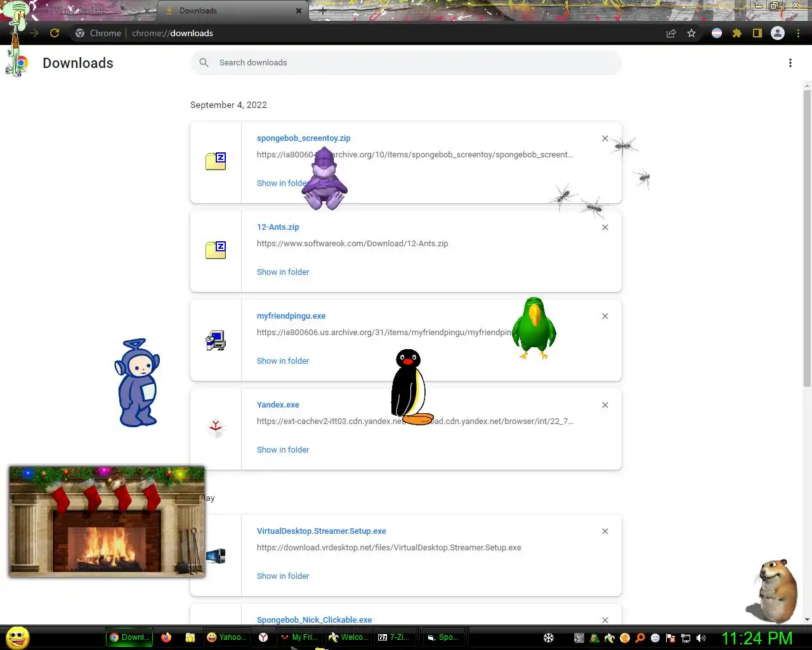Close the Downloads tab
The height and width of the screenshot is (650, 812).
click(x=299, y=11)
